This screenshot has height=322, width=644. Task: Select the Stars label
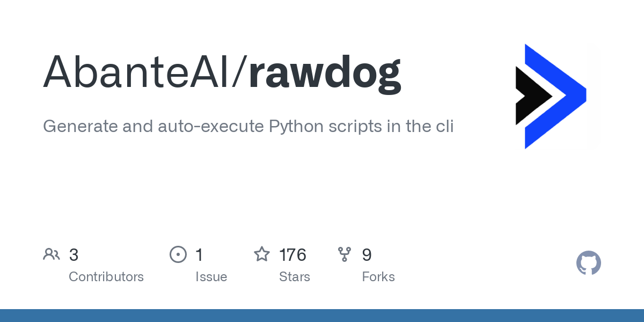click(295, 277)
